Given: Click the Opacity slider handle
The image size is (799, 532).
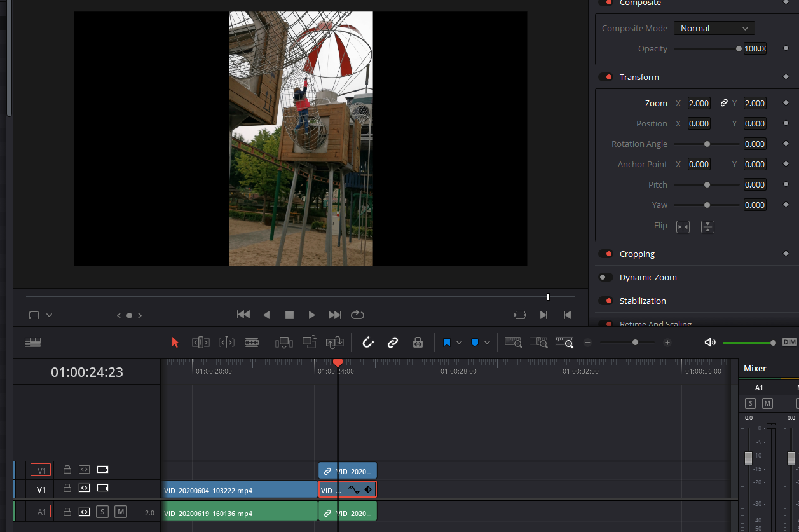Looking at the screenshot, I should (739, 49).
